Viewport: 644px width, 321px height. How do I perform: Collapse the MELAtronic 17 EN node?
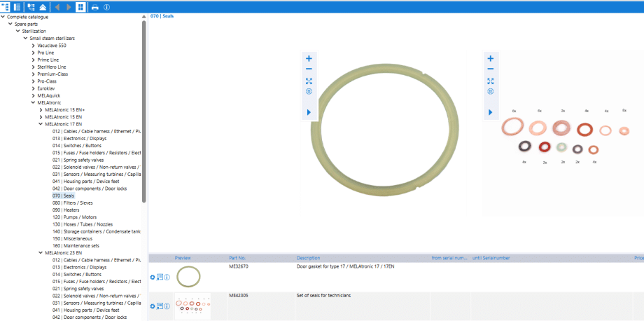[x=40, y=124]
